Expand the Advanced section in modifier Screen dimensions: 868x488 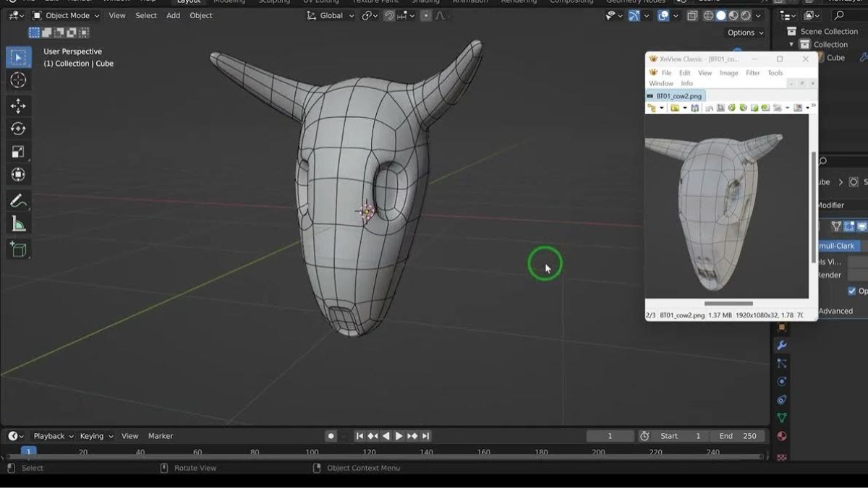[835, 311]
